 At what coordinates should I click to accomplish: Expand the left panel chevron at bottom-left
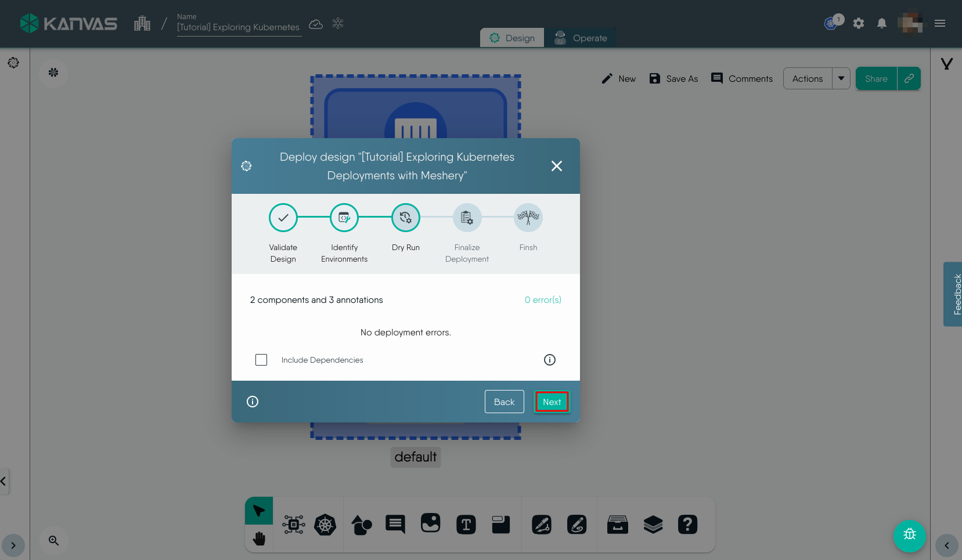pyautogui.click(x=13, y=545)
